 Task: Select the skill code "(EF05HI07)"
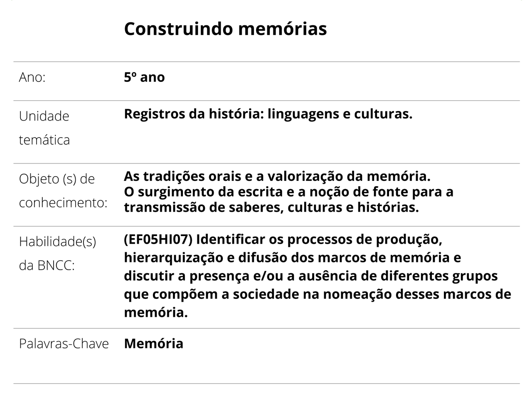[x=158, y=239]
